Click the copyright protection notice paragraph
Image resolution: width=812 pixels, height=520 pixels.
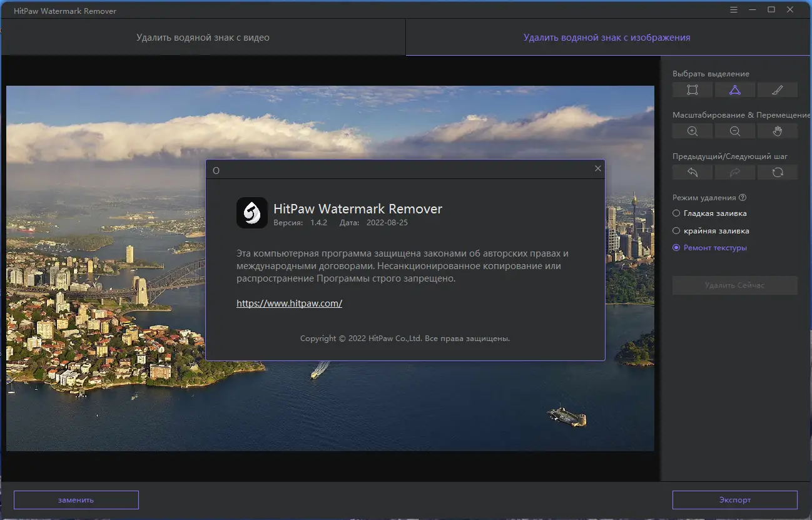pyautogui.click(x=403, y=266)
